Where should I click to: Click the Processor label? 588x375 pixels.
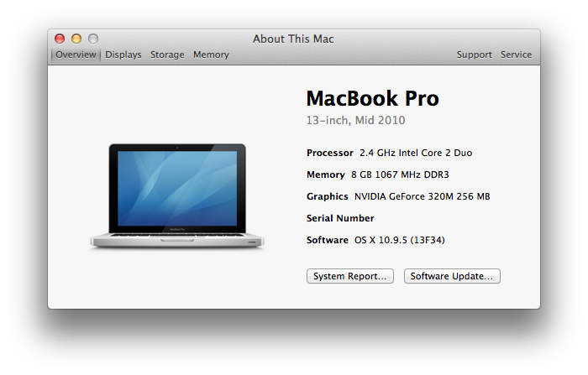pos(330,153)
